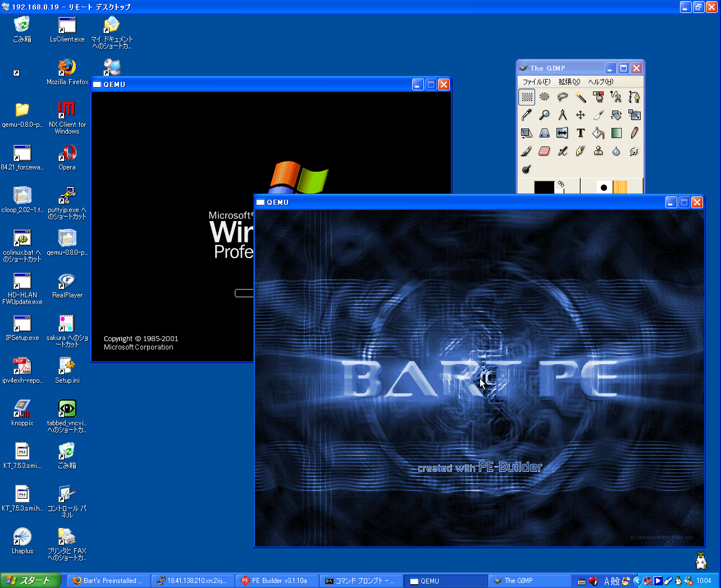Select the ipv4exh-repo PDF icon

point(22,370)
